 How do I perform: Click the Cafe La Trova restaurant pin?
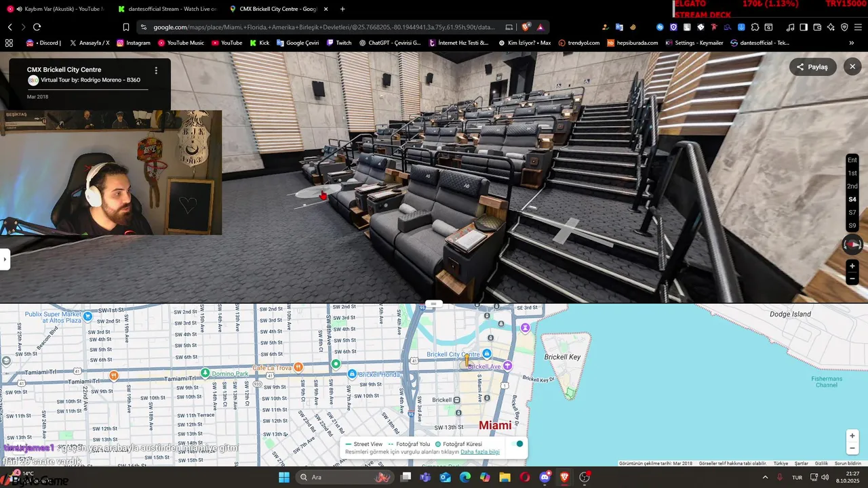298,367
